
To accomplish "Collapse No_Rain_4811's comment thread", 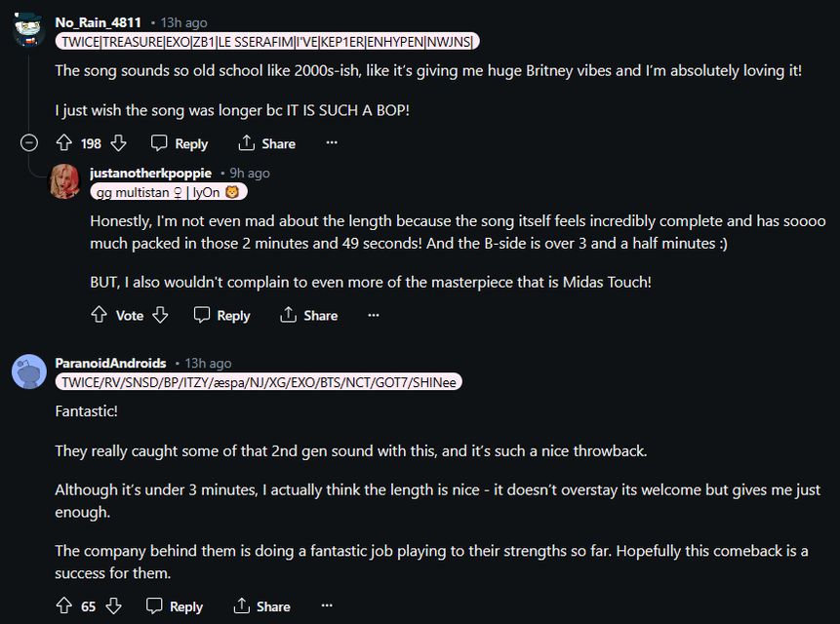I will pyautogui.click(x=29, y=143).
